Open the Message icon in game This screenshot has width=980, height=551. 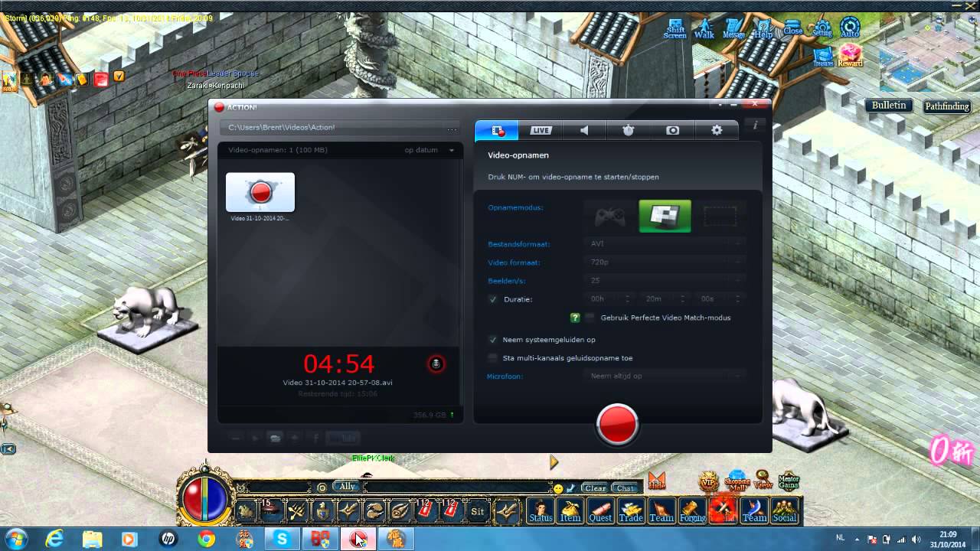pyautogui.click(x=733, y=29)
